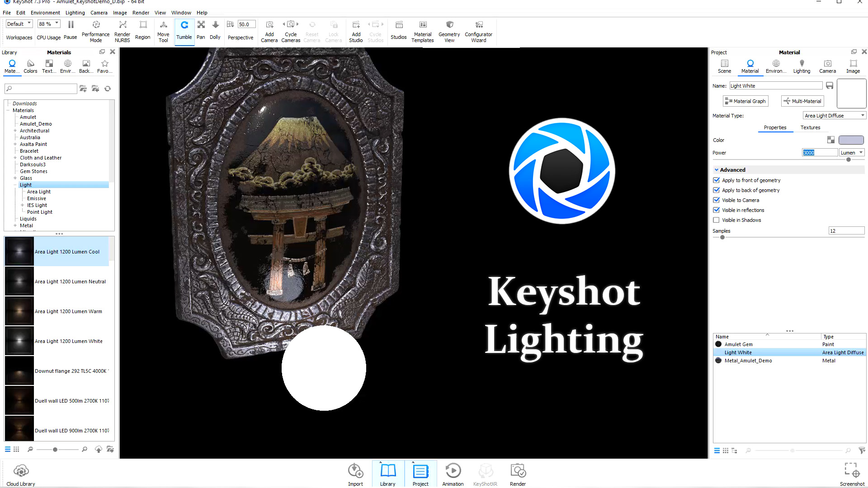Take a Screenshot of the render
868x488 pixels.
[852, 474]
